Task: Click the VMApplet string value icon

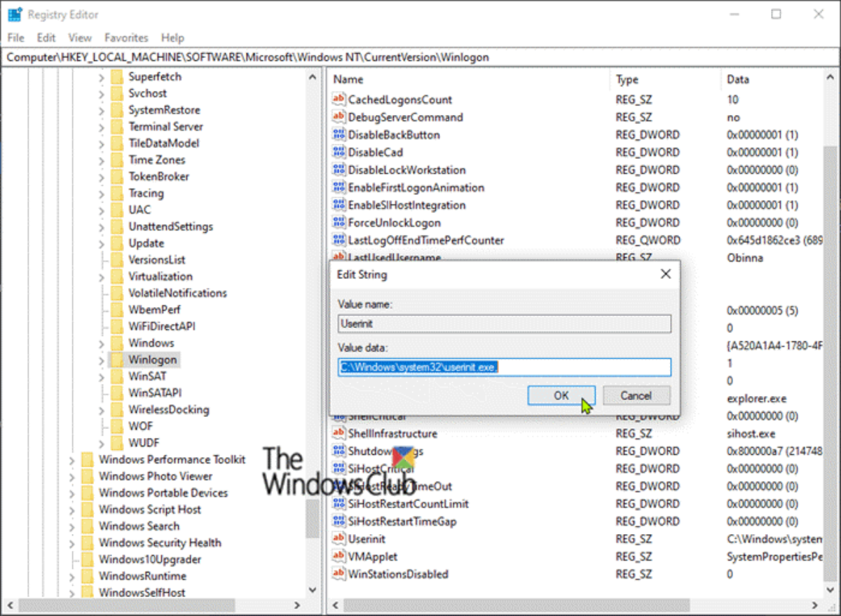Action: (x=339, y=556)
